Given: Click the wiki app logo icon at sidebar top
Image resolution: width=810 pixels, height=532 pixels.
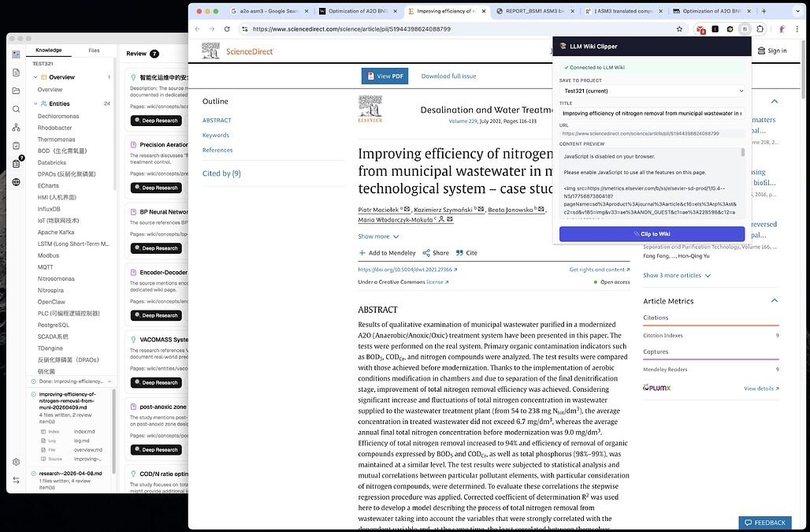Looking at the screenshot, I should pyautogui.click(x=16, y=54).
